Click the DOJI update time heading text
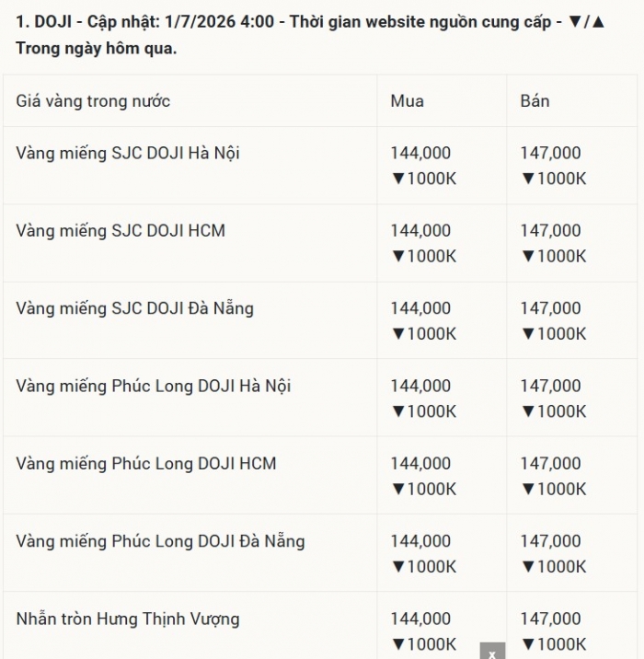The image size is (644, 659). pyautogui.click(x=310, y=35)
